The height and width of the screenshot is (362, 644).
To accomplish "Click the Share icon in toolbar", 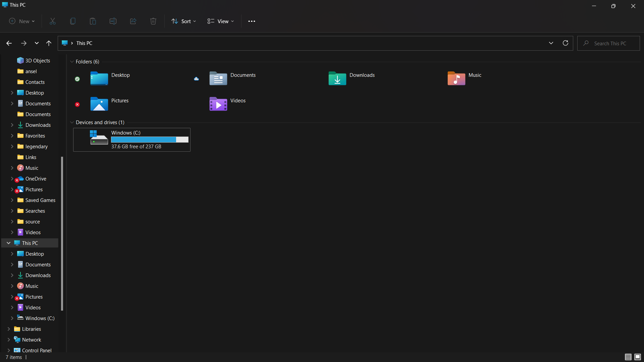I will pos(133,21).
